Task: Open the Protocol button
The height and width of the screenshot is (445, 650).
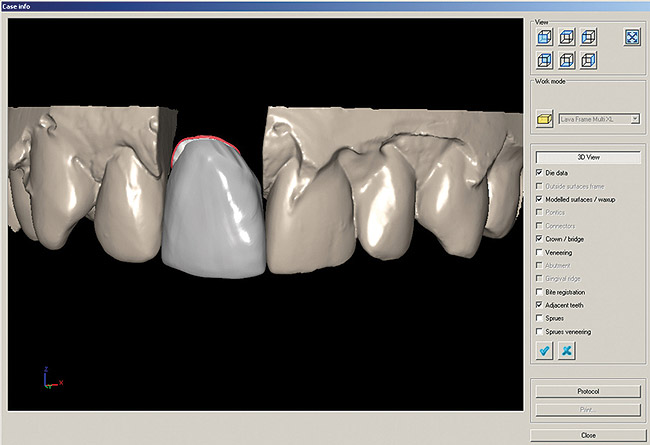Action: [588, 391]
